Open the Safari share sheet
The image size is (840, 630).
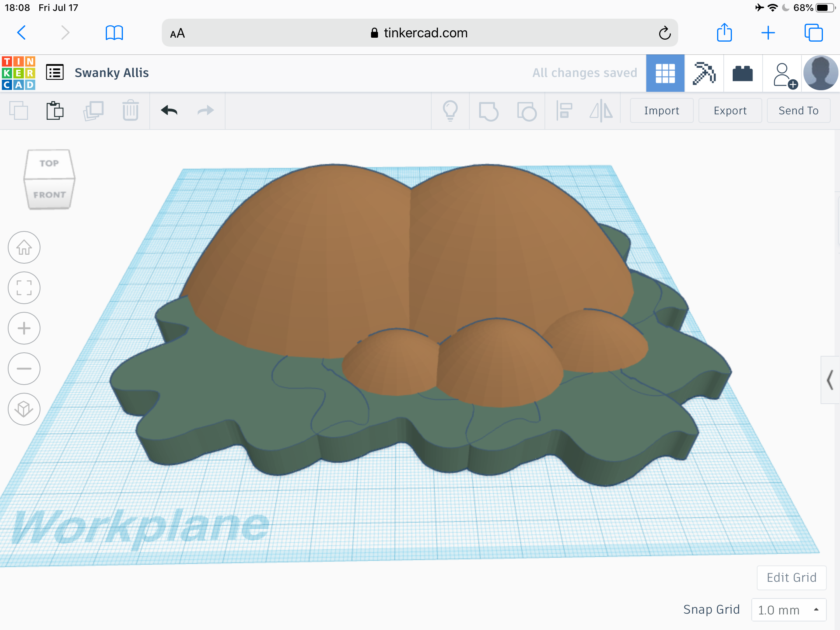click(724, 32)
